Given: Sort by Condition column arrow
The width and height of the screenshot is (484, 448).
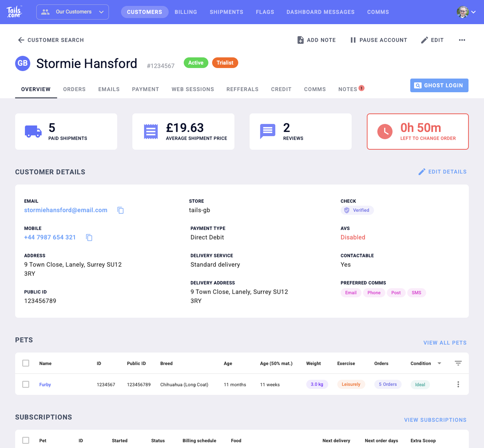Looking at the screenshot, I should point(439,363).
